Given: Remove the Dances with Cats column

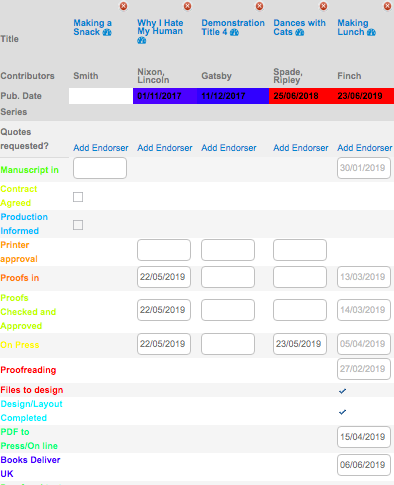Looking at the screenshot, I should (x=324, y=6).
